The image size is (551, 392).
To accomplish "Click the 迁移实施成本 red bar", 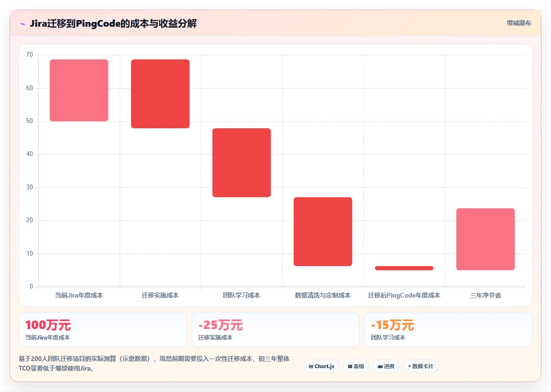I will click(160, 94).
